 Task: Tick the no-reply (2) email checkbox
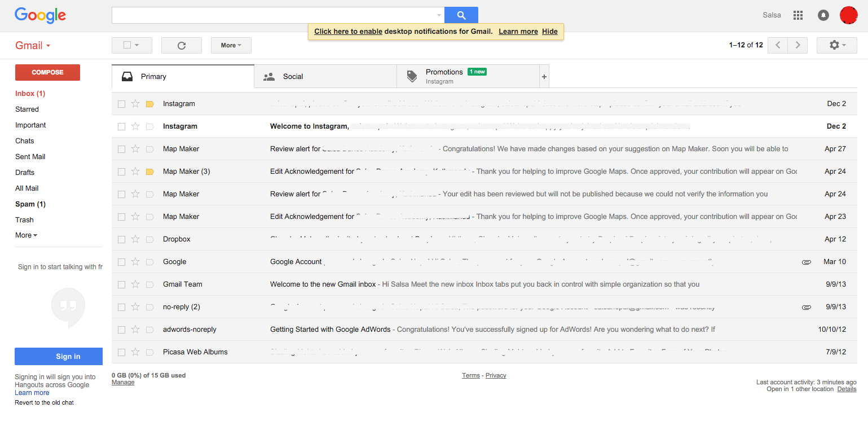coord(121,307)
